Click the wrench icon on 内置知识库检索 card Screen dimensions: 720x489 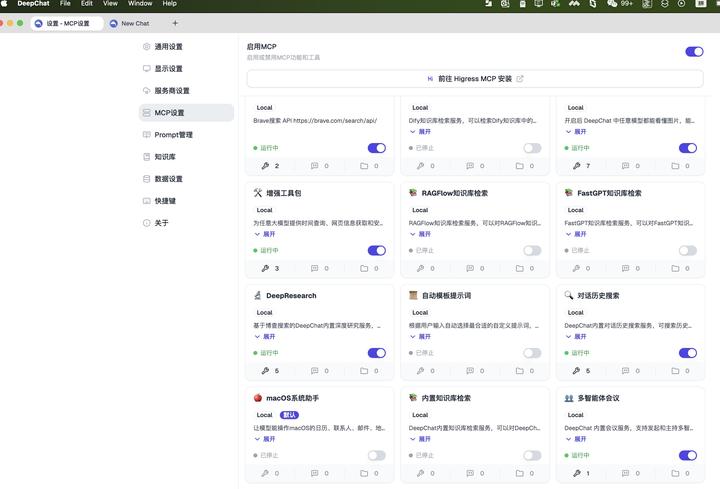pos(421,473)
